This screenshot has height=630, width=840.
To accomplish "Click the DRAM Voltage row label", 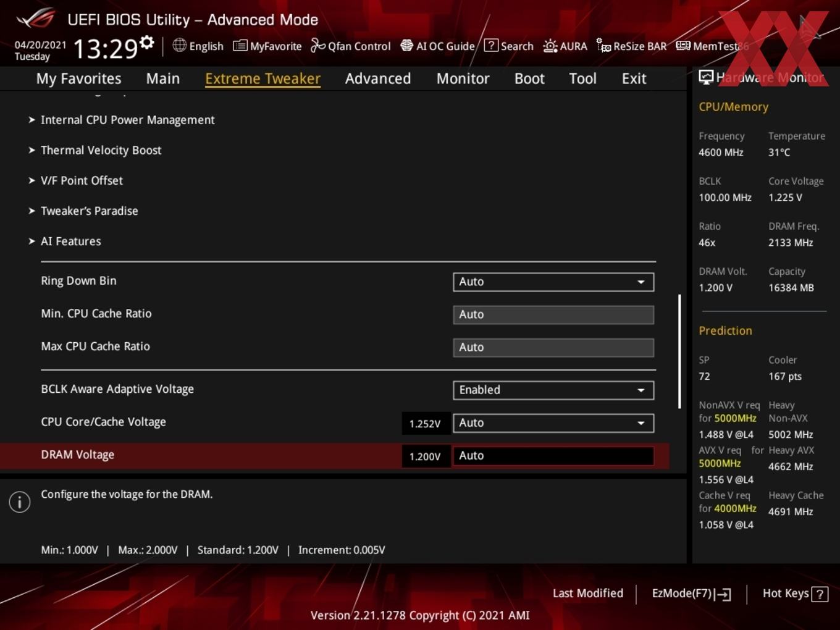I will 77,455.
